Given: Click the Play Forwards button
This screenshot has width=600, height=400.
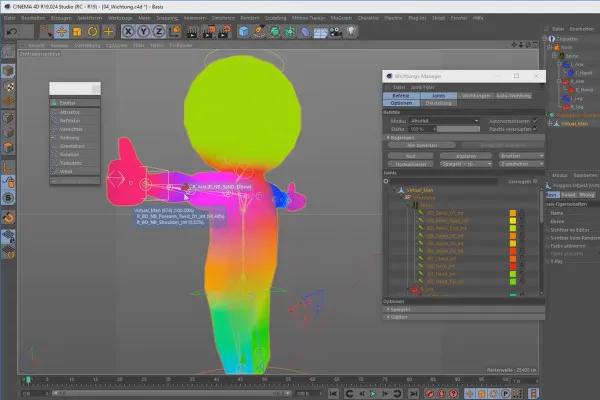Looking at the screenshot, I should [x=373, y=393].
